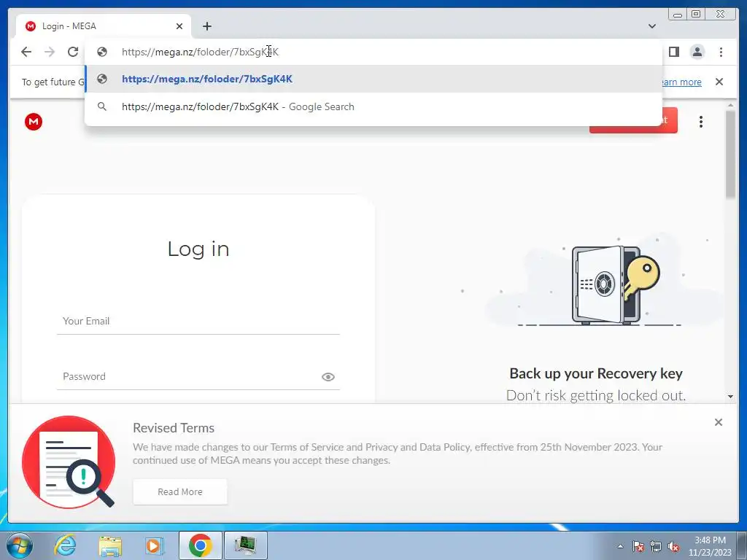Click the Log in heading
Image resolution: width=747 pixels, height=560 pixels.
(x=198, y=249)
